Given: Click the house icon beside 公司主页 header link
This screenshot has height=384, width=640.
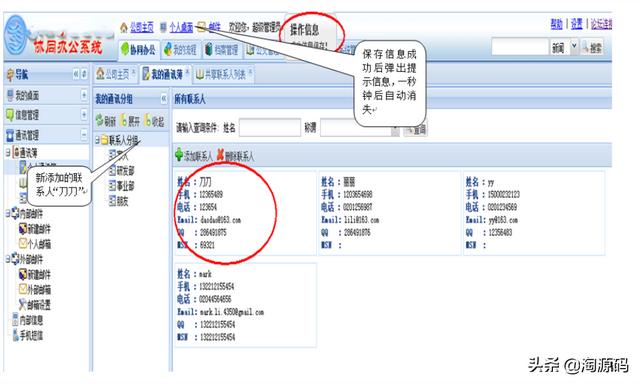Looking at the screenshot, I should click(x=124, y=28).
